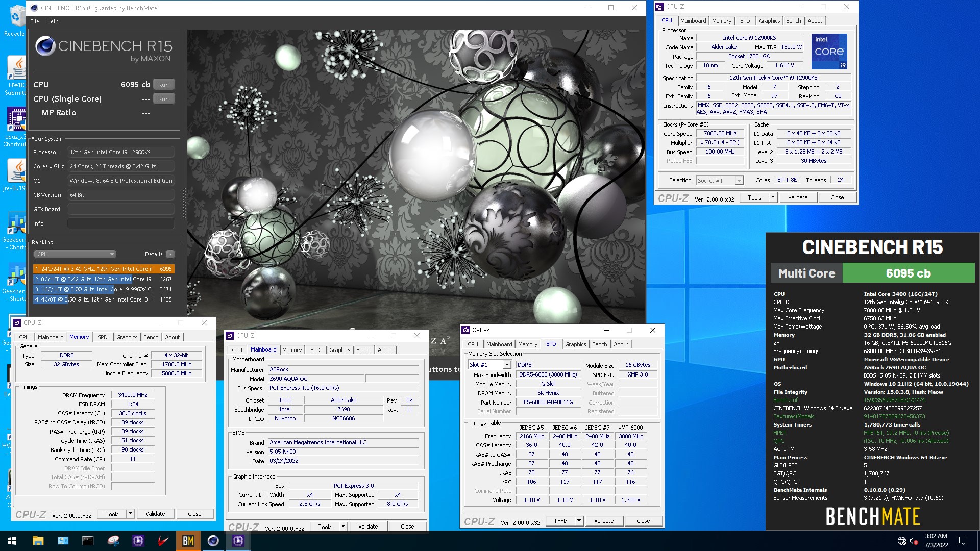This screenshot has height=551, width=980.
Task: Click the Intel Core i9 logo in CPU-Z
Action: point(829,51)
